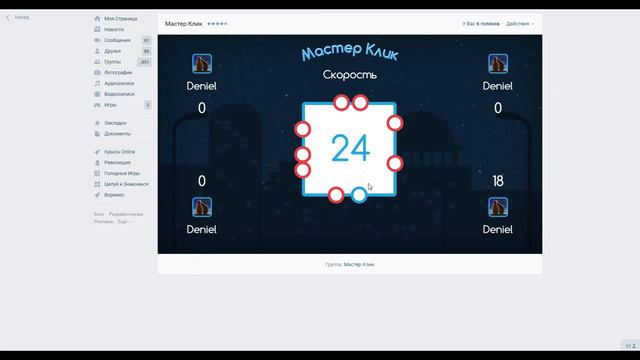
Task: Open Закладки star icon
Action: click(x=97, y=123)
